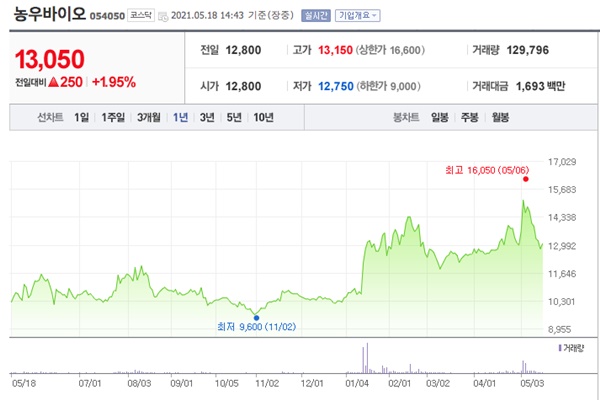Show the 월봉 monthly candle chart
Viewport: 600px width, 400px height.
click(x=501, y=117)
